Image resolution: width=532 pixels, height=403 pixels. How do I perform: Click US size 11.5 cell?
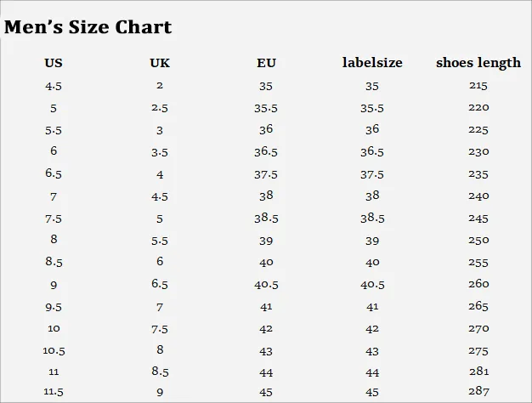[54, 392]
